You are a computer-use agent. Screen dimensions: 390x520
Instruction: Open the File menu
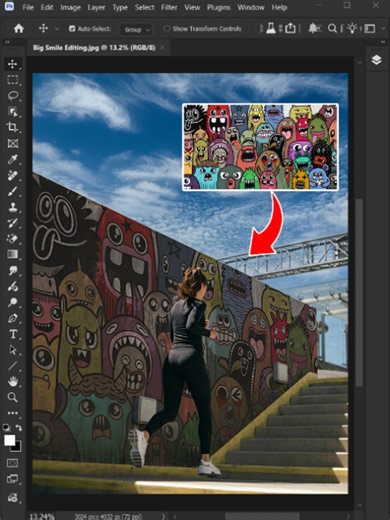click(x=28, y=7)
